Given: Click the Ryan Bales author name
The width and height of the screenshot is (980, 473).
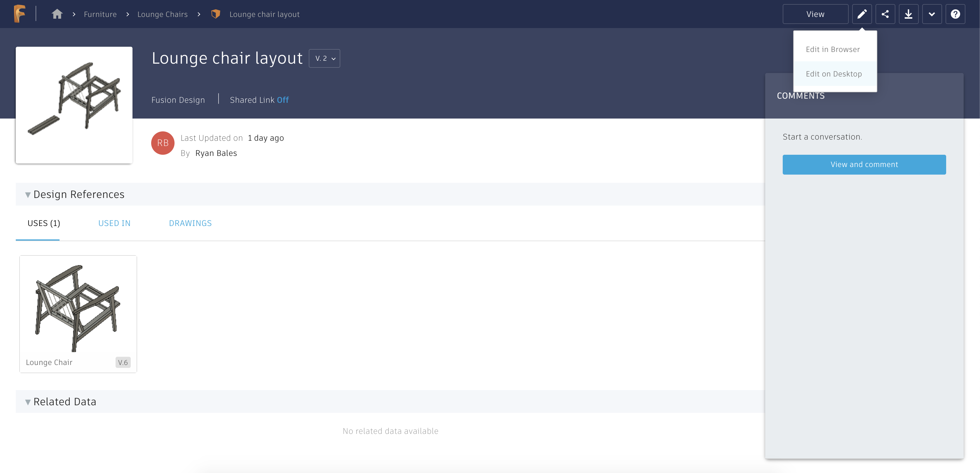Looking at the screenshot, I should [216, 153].
